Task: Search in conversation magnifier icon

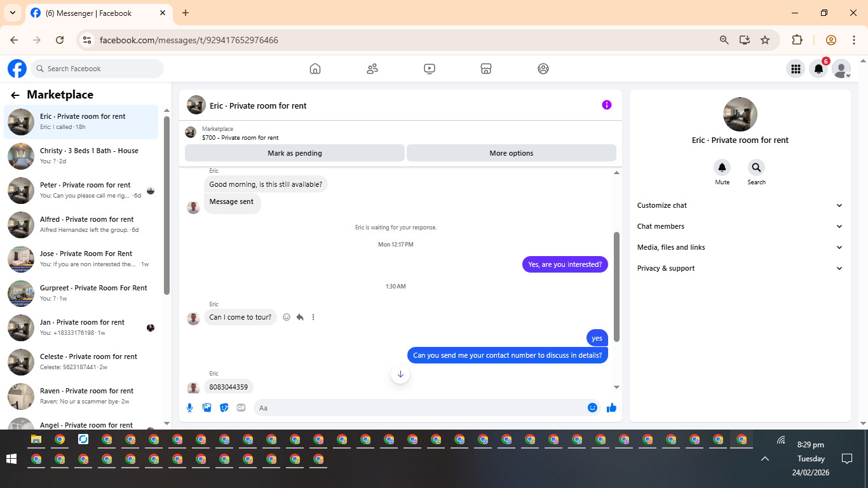Action: [x=756, y=168]
